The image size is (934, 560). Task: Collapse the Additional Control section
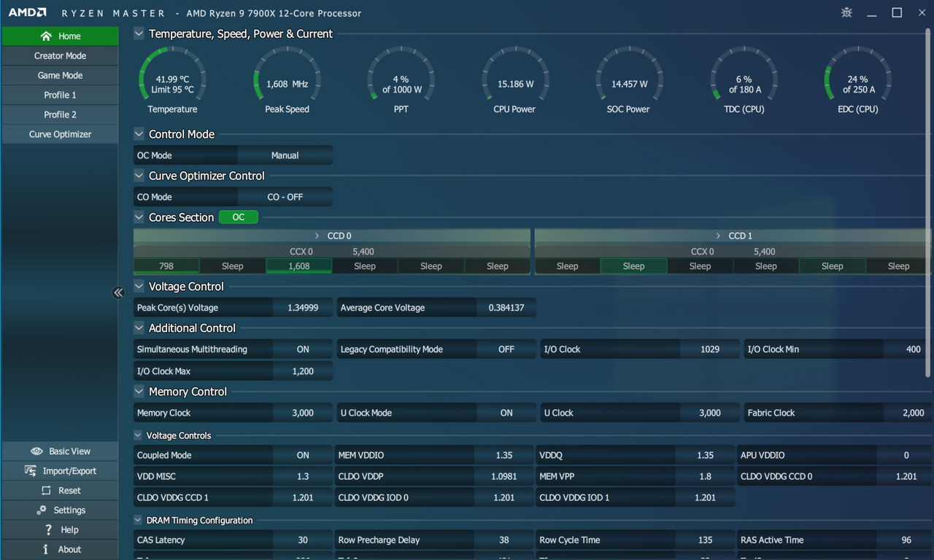pos(139,328)
